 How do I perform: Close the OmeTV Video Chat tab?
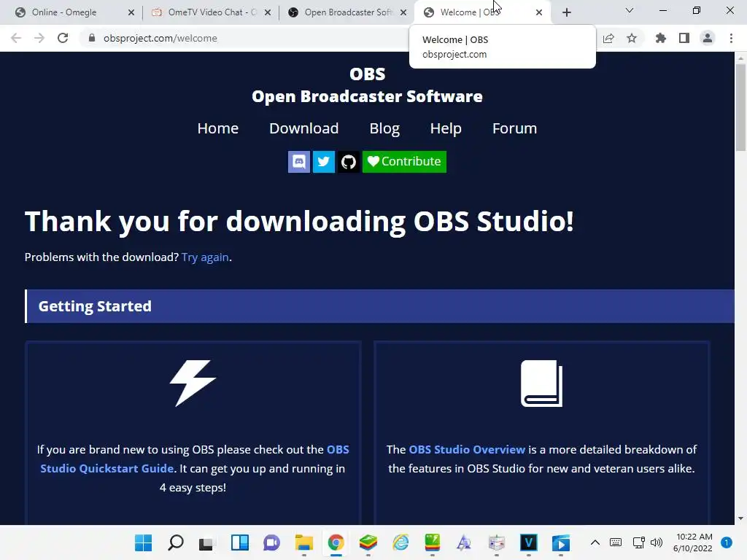click(x=268, y=12)
